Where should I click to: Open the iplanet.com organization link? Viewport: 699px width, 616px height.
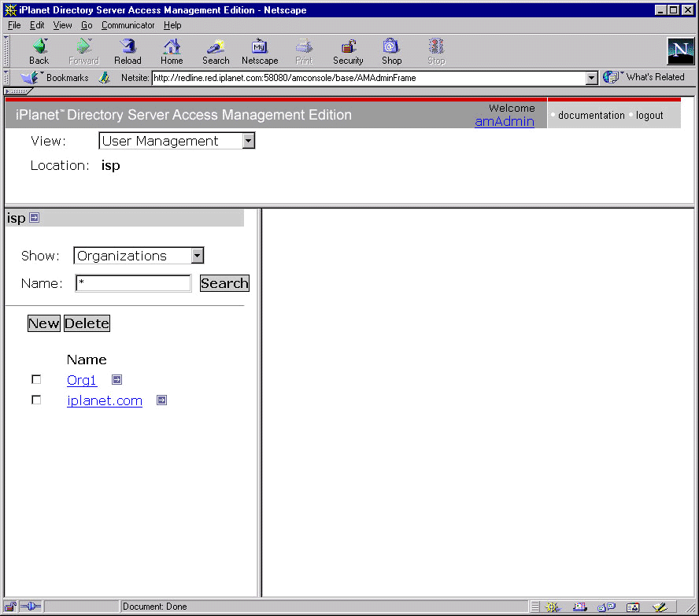click(105, 400)
